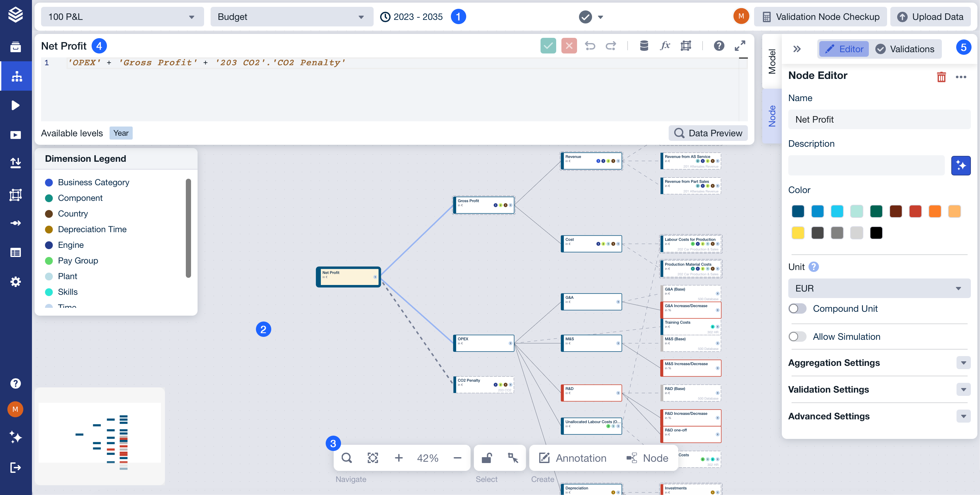Click the redo icon in the formula toolbar
The height and width of the screenshot is (495, 980).
coord(611,46)
